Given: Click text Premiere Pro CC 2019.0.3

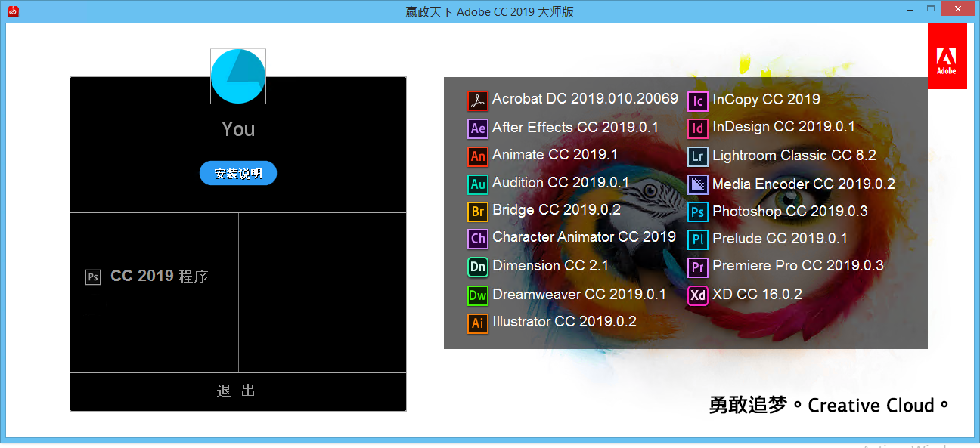Looking at the screenshot, I should [798, 266].
